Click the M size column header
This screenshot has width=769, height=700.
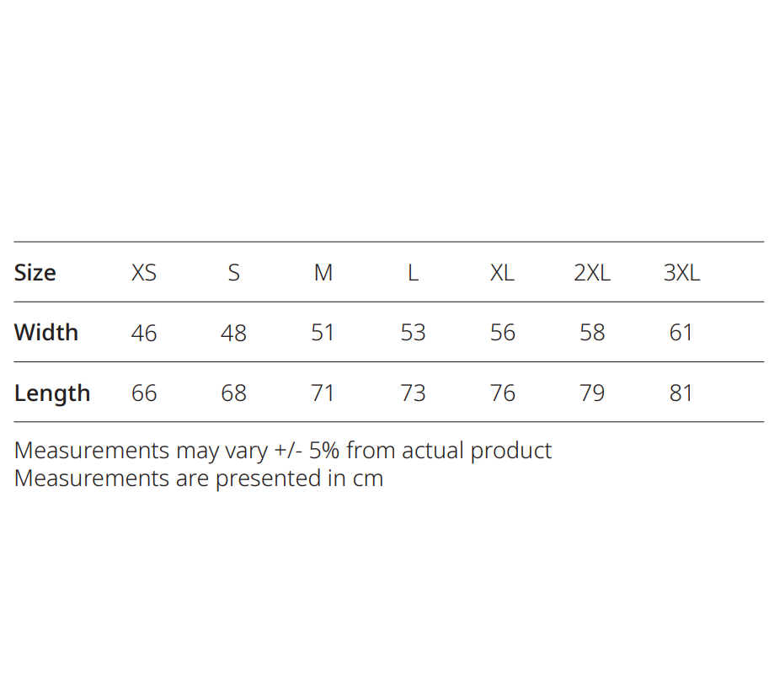click(323, 273)
